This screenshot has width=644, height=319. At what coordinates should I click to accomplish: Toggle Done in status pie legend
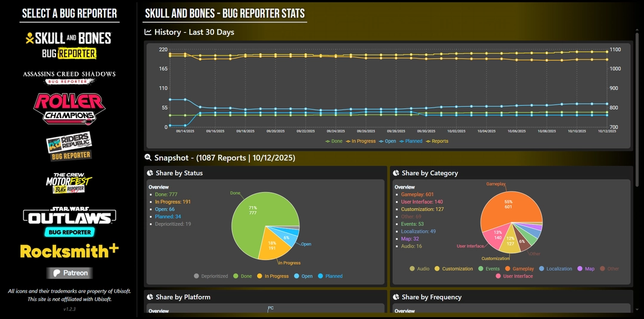pyautogui.click(x=243, y=276)
